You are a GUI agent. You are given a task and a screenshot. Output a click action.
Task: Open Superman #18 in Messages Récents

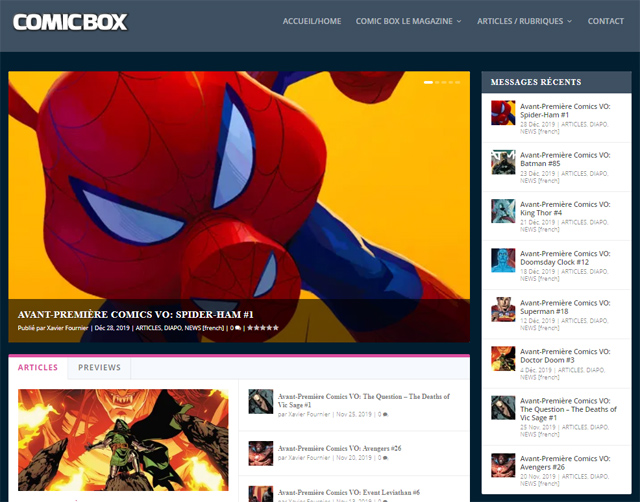pyautogui.click(x=565, y=307)
